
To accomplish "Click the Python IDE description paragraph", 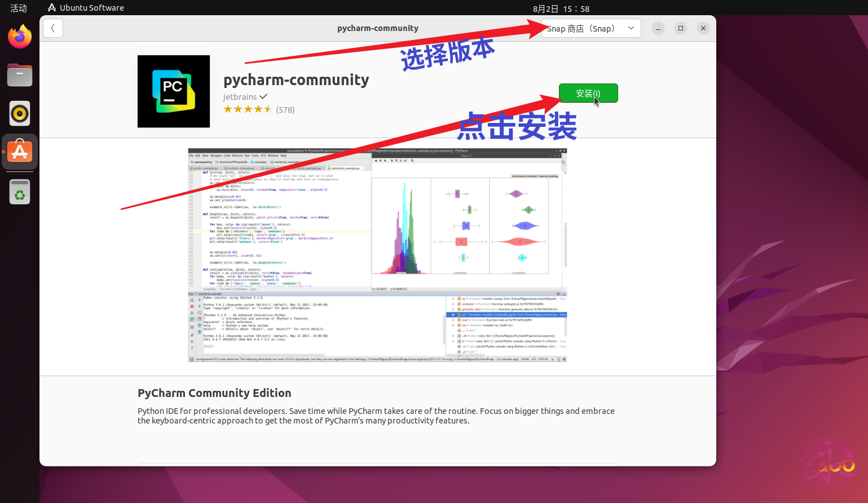I will pyautogui.click(x=376, y=416).
